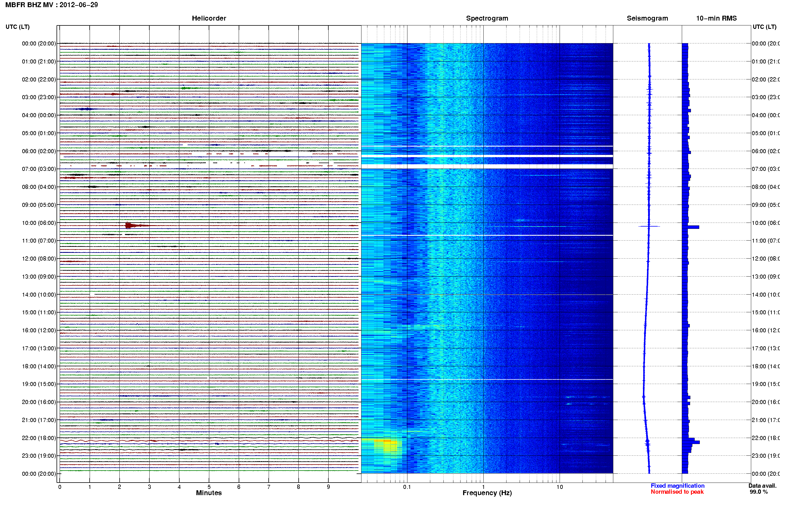Click the tallest RMS bar near 10:10
812x508 pixels.
click(690, 227)
